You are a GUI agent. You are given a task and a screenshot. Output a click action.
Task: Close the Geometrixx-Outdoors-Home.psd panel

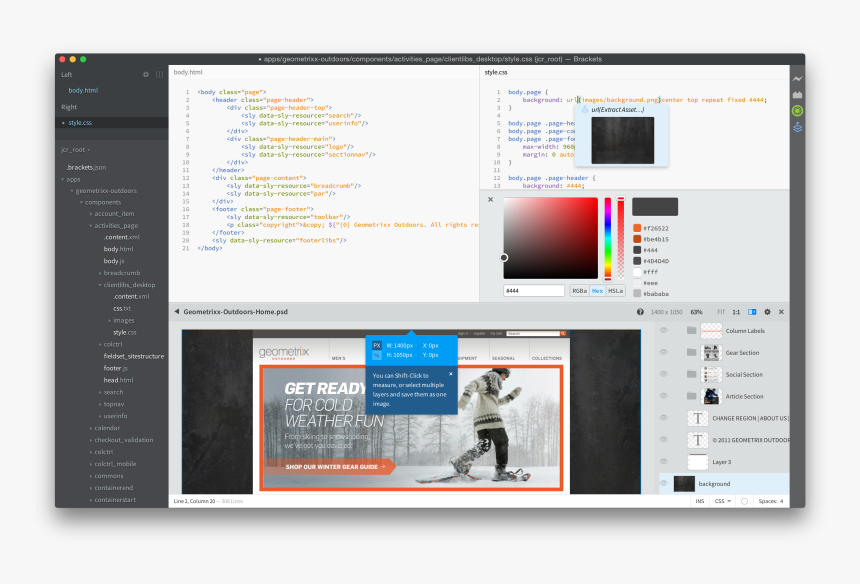pos(781,312)
